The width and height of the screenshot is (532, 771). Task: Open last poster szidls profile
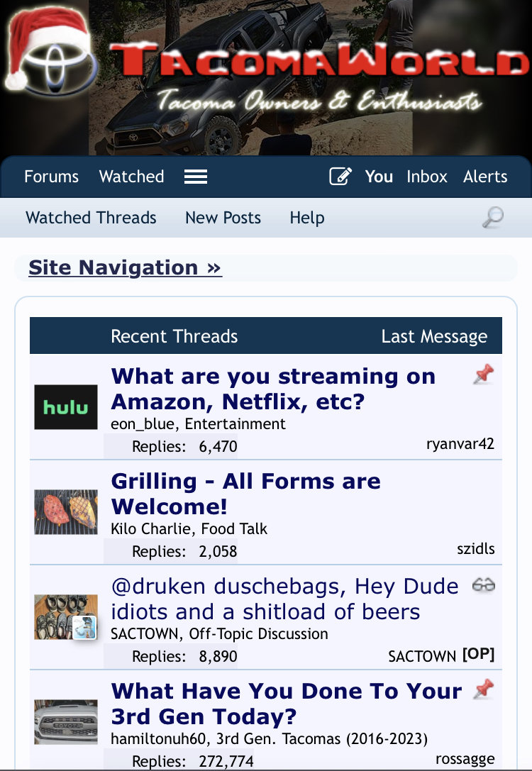pyautogui.click(x=476, y=549)
